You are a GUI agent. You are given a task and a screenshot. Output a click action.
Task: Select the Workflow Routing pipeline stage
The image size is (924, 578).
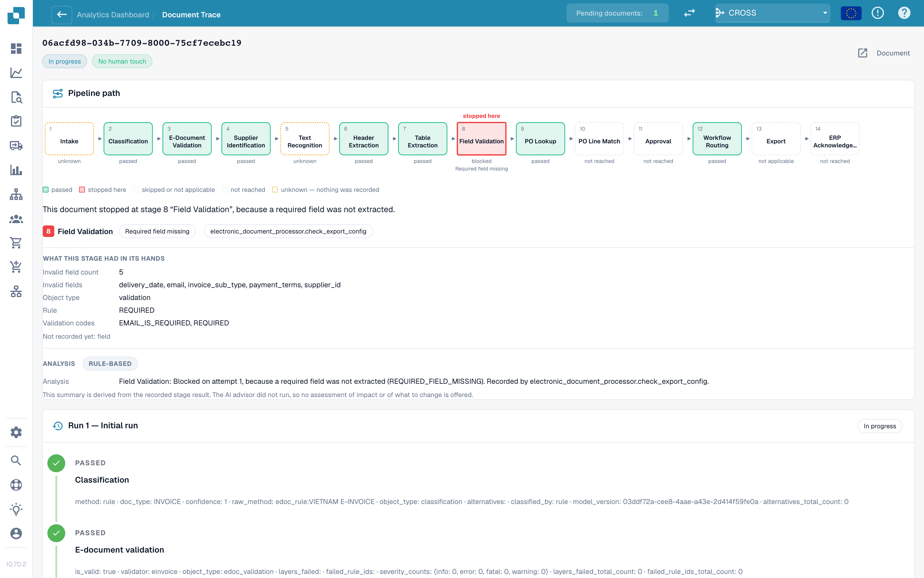[717, 138]
